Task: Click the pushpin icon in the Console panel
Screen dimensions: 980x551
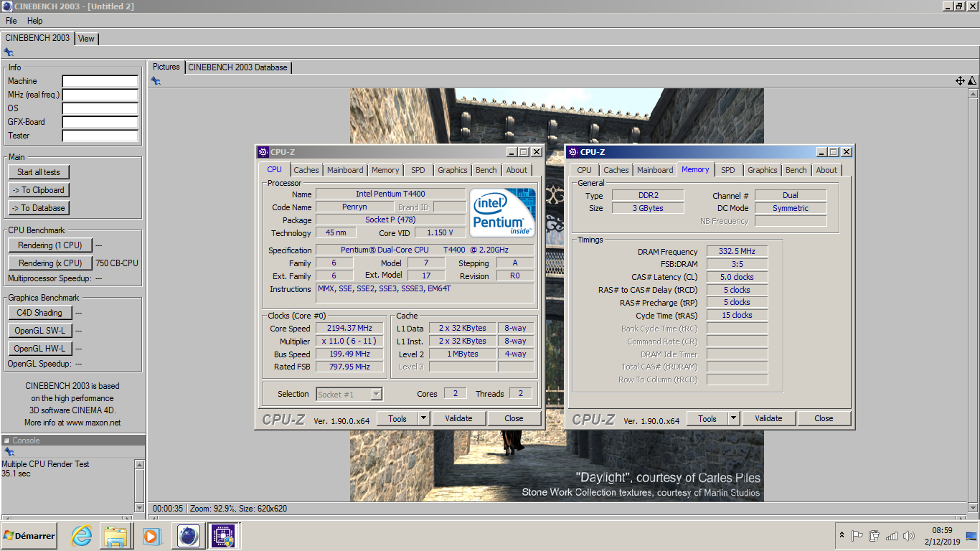Action: 9,451
